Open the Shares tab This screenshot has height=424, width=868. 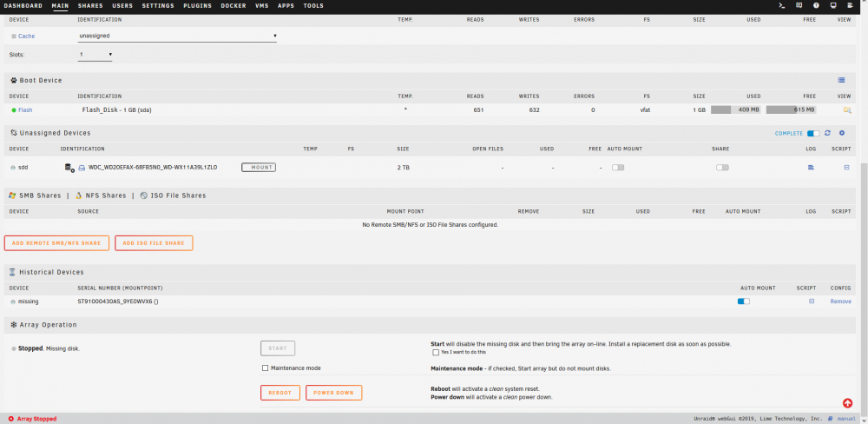90,6
